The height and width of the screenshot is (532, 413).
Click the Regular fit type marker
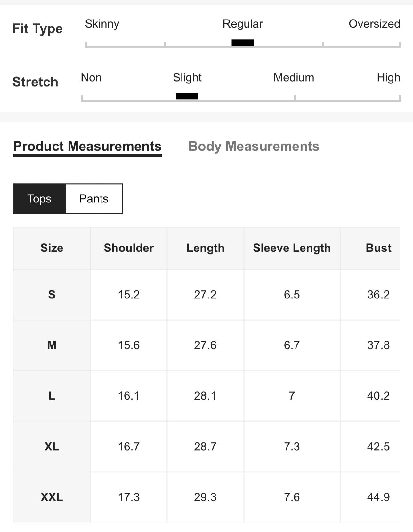coord(243,43)
